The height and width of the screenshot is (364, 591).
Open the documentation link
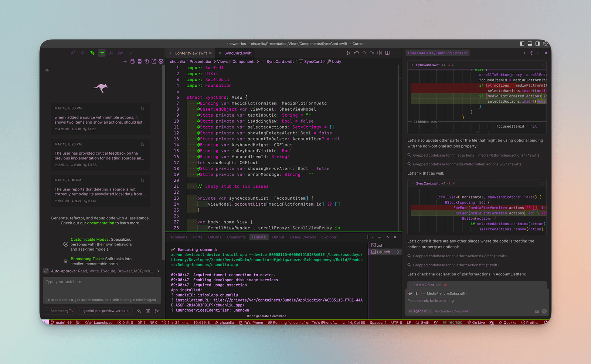coord(101,223)
